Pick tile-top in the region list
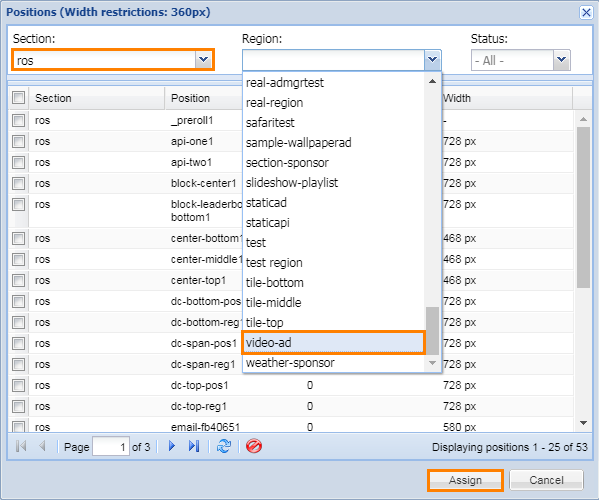 pos(334,323)
